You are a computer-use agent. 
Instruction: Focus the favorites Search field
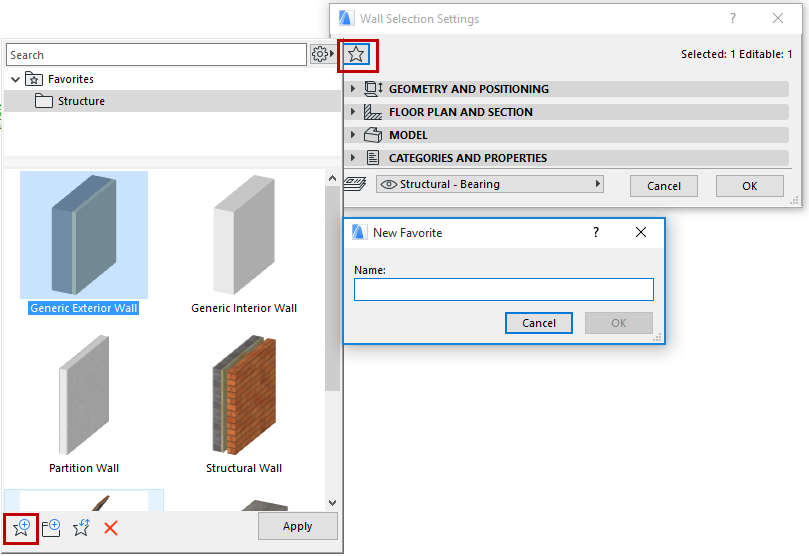pyautogui.click(x=156, y=55)
